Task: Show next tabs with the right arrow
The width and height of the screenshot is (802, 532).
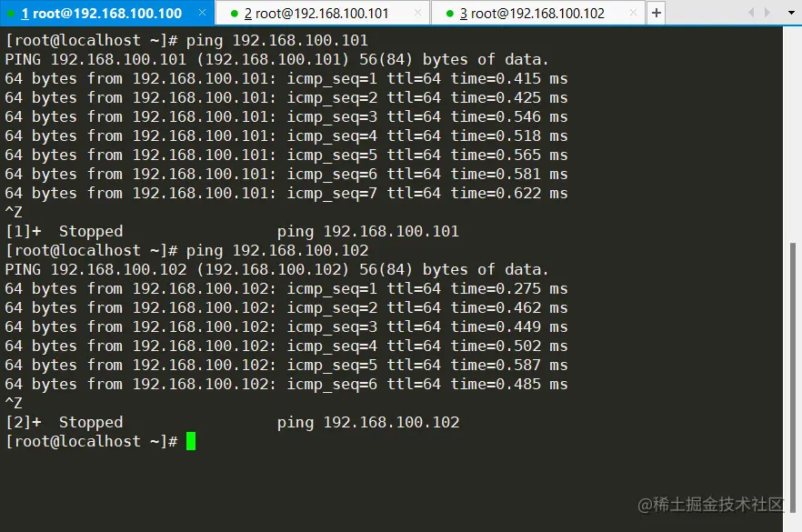Action: [x=767, y=13]
